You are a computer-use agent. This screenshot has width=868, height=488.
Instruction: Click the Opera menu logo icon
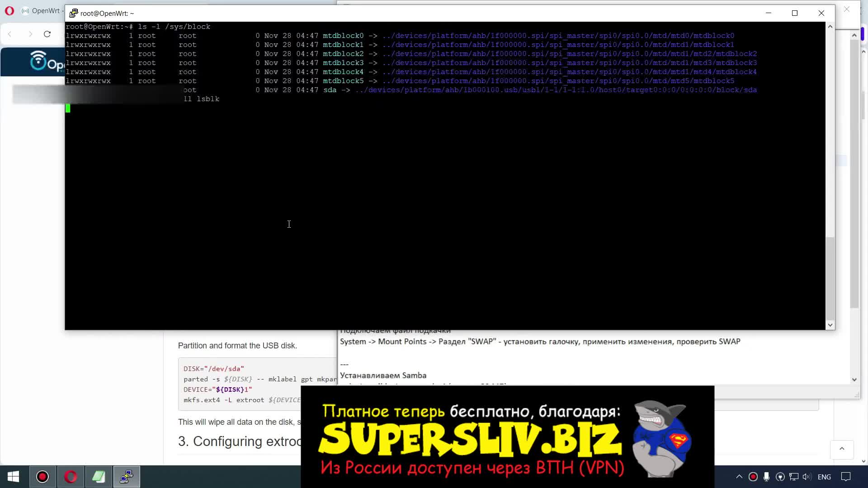click(9, 11)
